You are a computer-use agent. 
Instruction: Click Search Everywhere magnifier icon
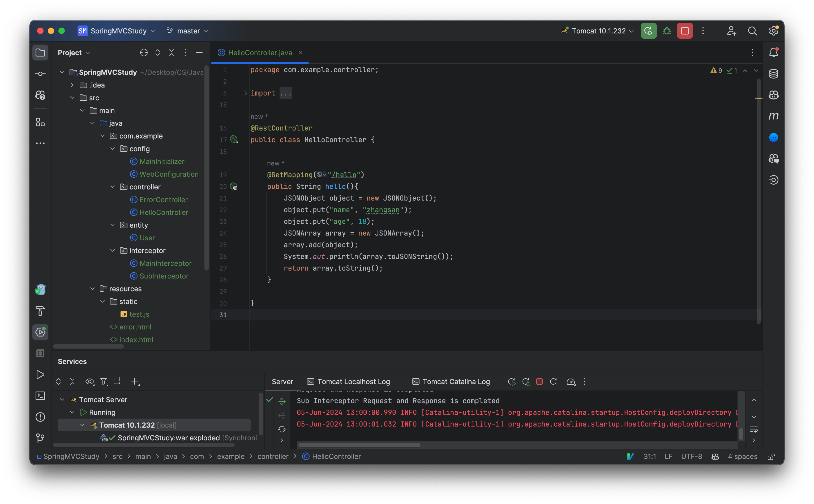[752, 31]
